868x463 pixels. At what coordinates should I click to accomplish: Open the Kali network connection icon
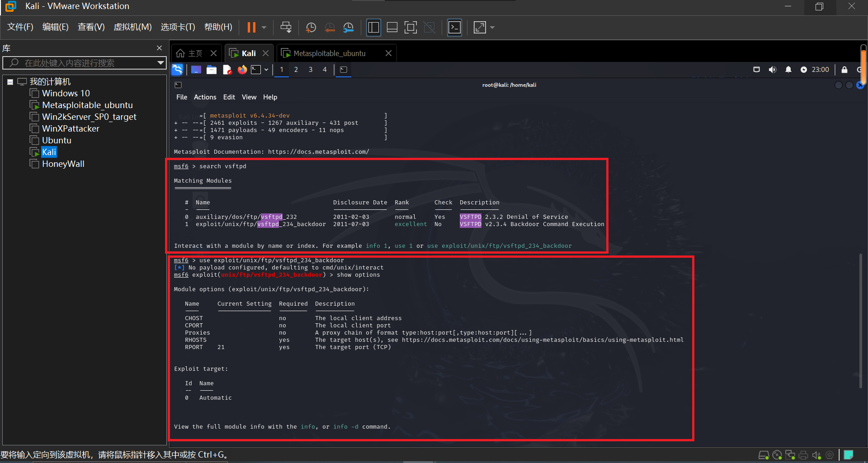[756, 70]
